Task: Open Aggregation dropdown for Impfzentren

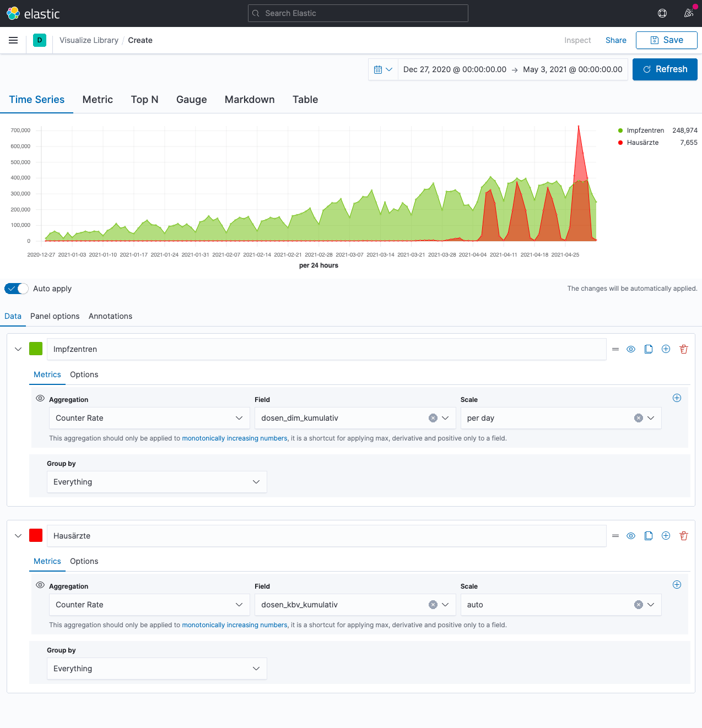Action: point(149,418)
